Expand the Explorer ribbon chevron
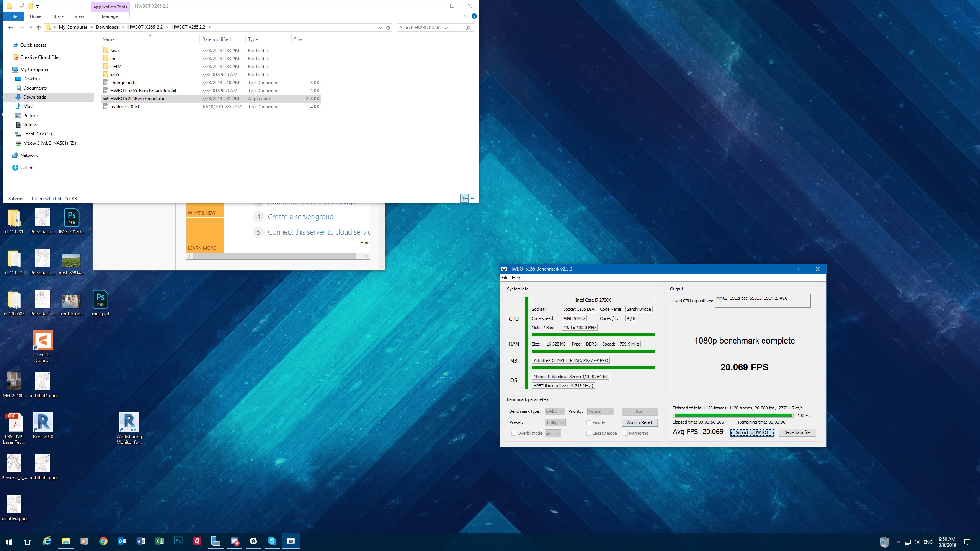The image size is (980, 551). (466, 16)
